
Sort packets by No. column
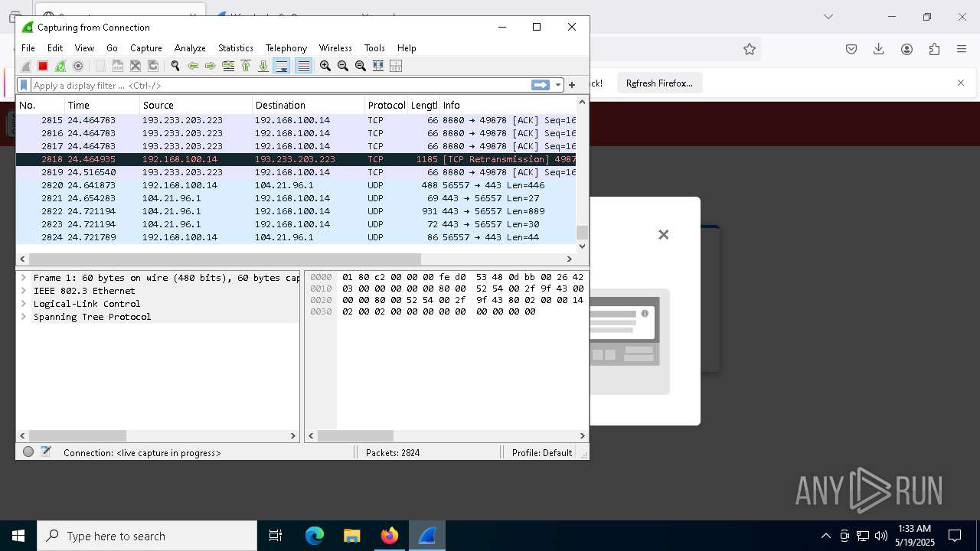coord(40,105)
